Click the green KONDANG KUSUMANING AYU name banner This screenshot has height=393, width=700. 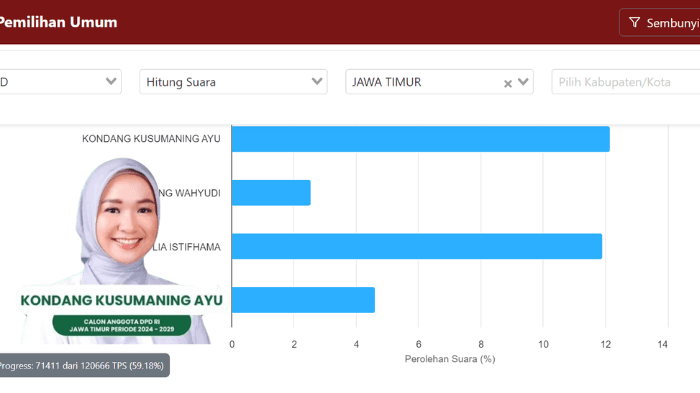(121, 300)
